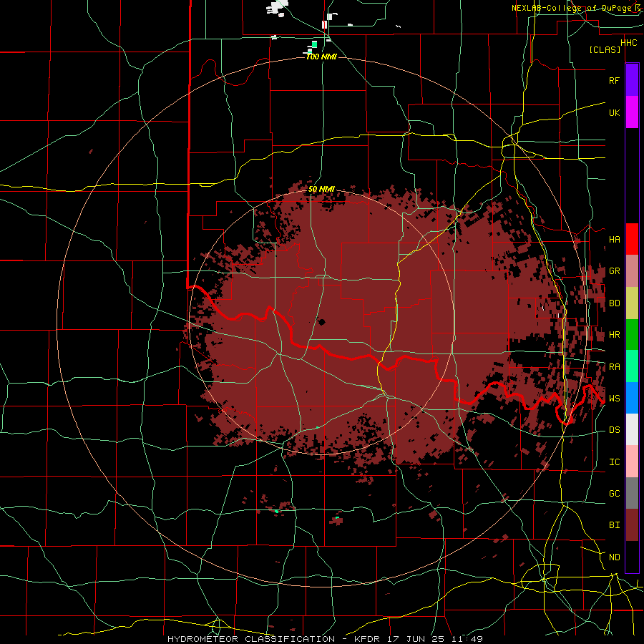The width and height of the screenshot is (644, 644).
Task: Select the white DS legend swatch
Action: click(x=632, y=429)
